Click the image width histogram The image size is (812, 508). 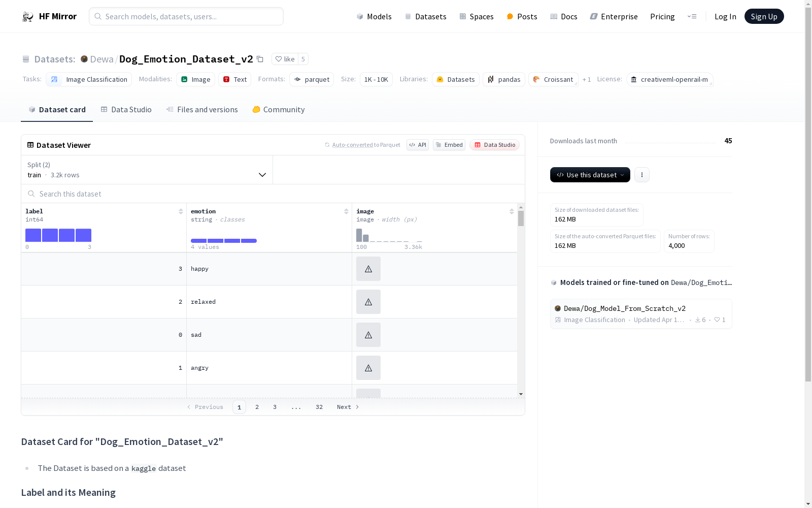coord(389,235)
